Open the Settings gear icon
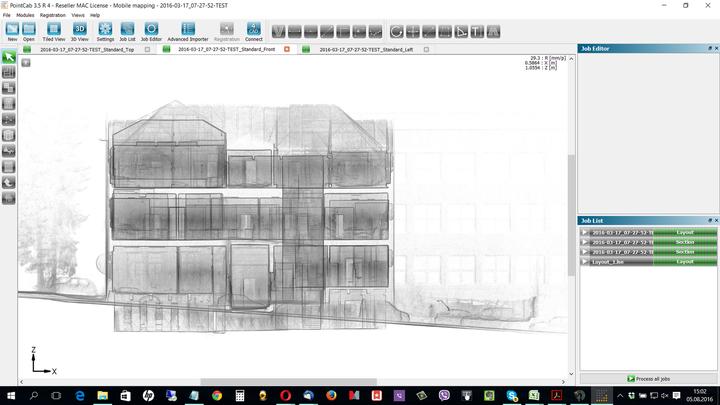 pos(104,30)
